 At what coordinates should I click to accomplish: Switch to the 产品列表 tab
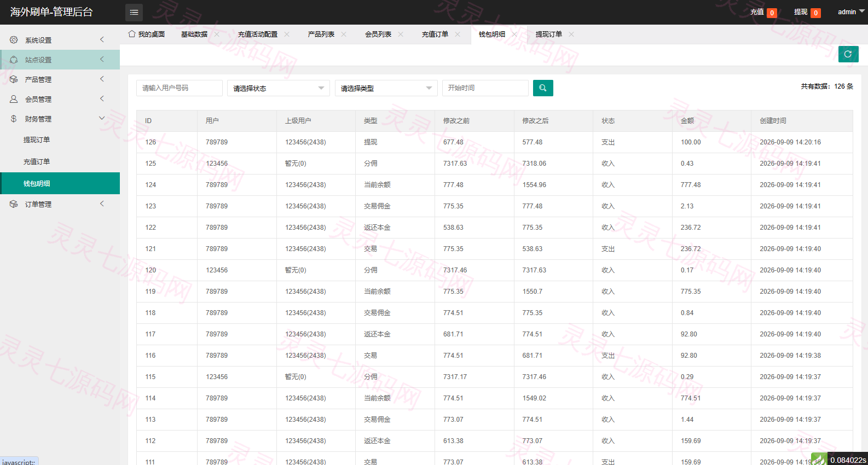click(x=321, y=34)
